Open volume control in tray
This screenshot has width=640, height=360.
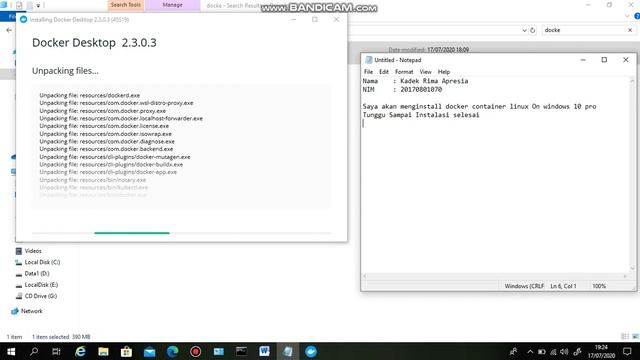click(564, 351)
